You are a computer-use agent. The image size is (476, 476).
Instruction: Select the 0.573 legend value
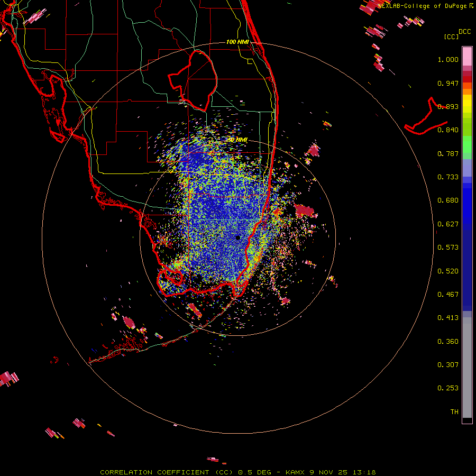[x=448, y=248]
